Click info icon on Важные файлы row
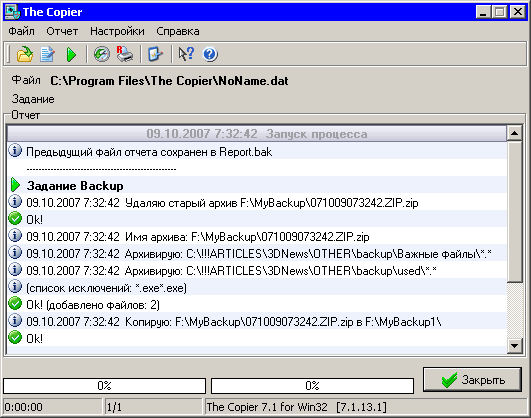 pos(15,252)
